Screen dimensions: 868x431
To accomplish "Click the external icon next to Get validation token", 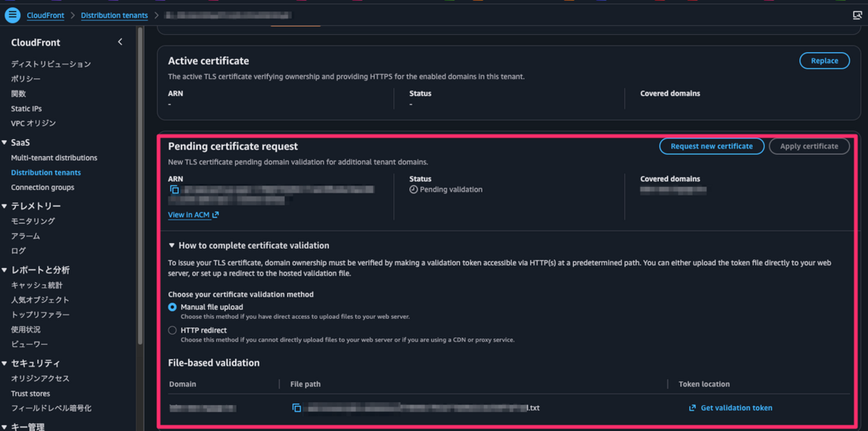I will 692,408.
